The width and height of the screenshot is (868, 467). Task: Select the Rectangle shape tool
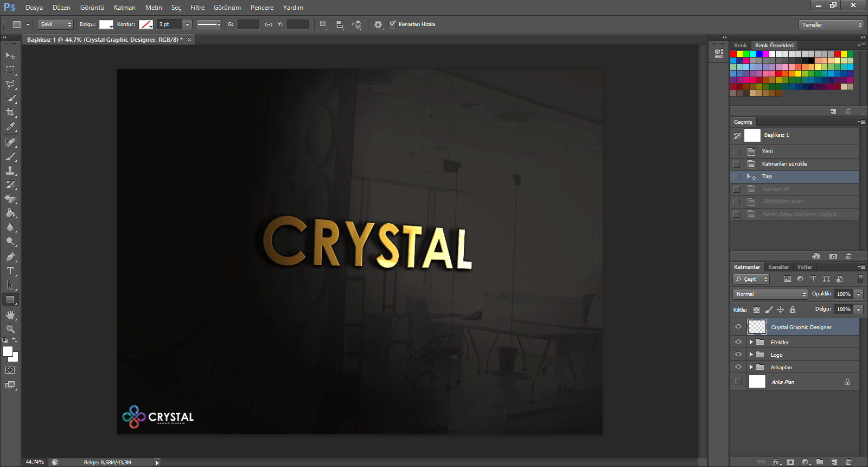click(x=10, y=299)
